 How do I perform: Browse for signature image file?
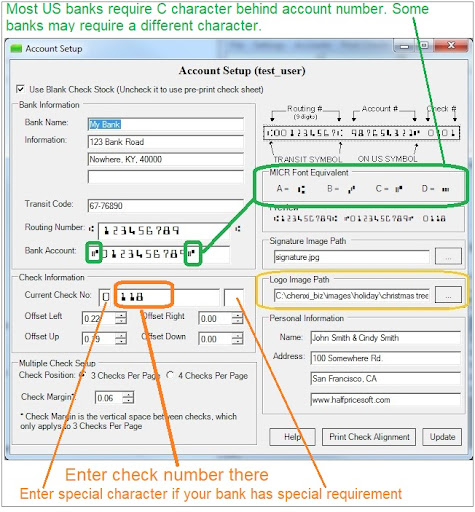(x=448, y=257)
